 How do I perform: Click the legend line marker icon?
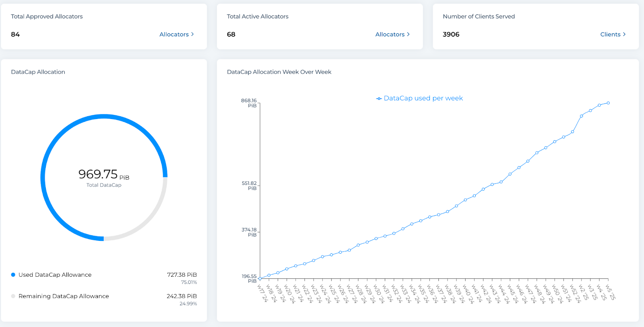tap(379, 99)
